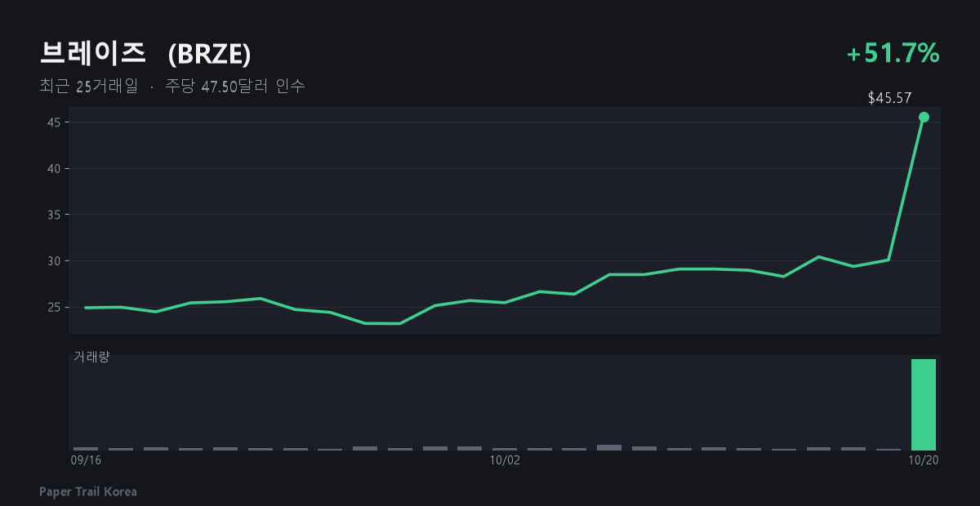Click the 10/02 date label

505,460
